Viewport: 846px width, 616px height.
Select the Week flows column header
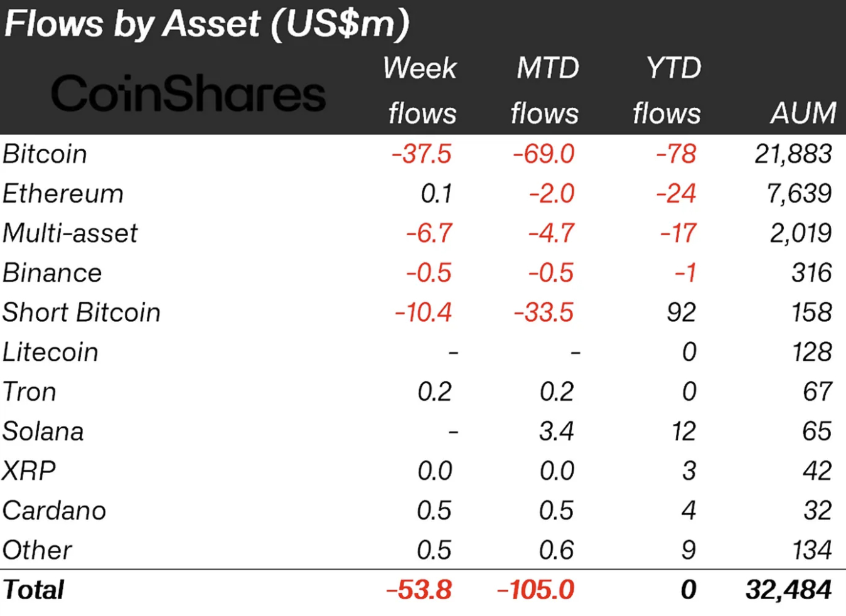[420, 90]
